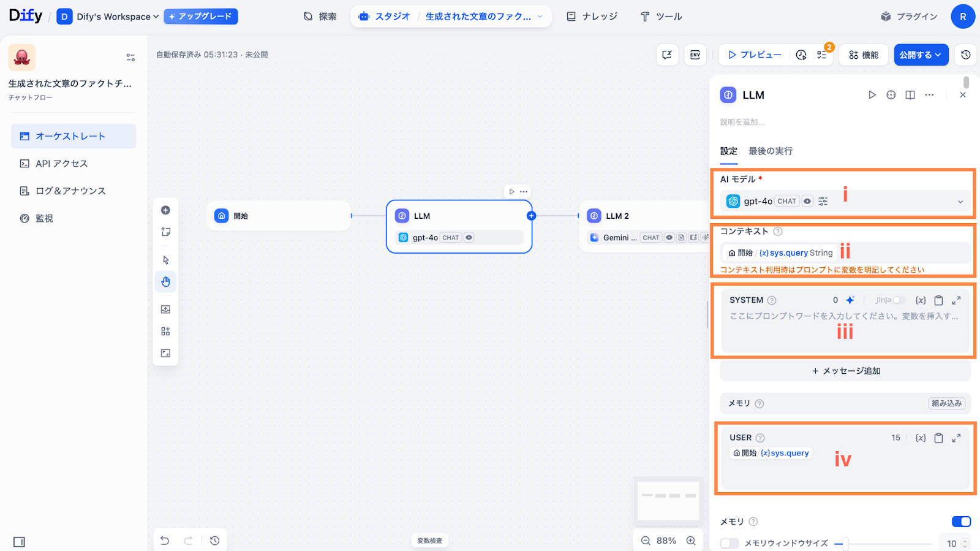Click the メッセージ追加 button

(845, 371)
